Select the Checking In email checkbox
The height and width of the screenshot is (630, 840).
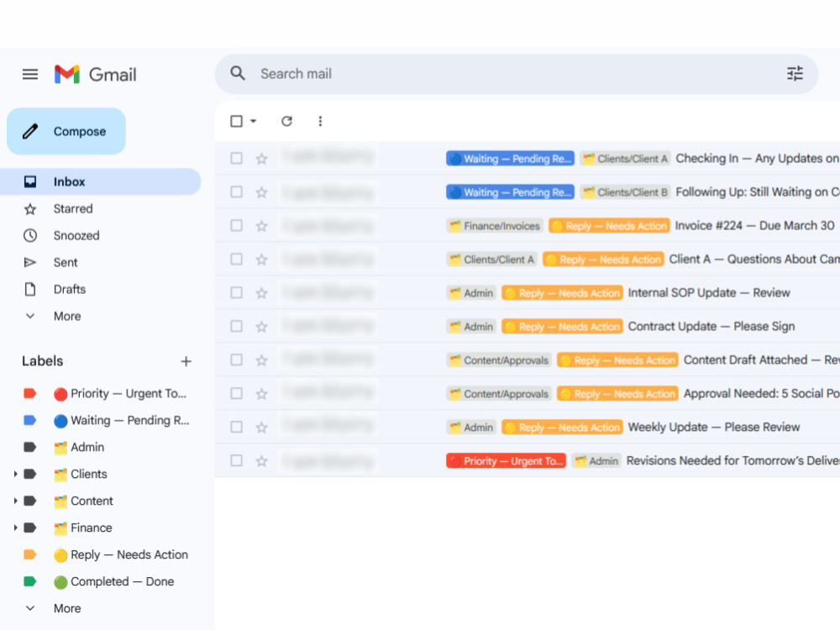pyautogui.click(x=236, y=158)
